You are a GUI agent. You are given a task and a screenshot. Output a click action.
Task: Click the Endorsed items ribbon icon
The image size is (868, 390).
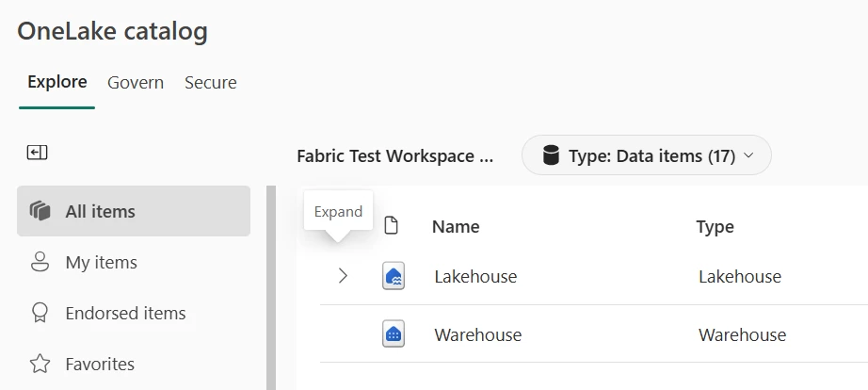click(x=40, y=313)
